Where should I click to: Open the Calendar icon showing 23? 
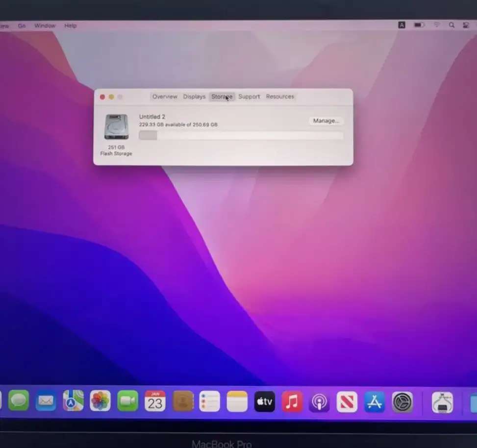pos(155,401)
